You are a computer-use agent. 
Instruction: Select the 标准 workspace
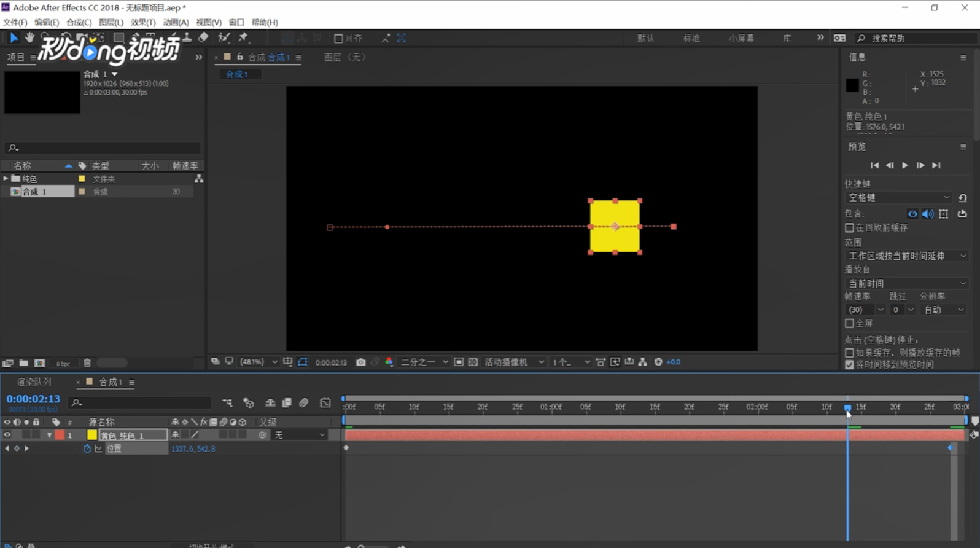click(691, 38)
